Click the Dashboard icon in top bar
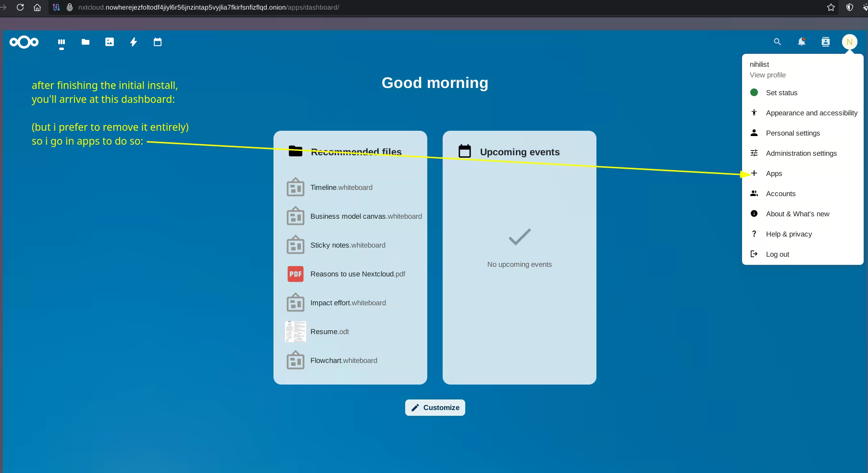The height and width of the screenshot is (473, 868). point(62,42)
